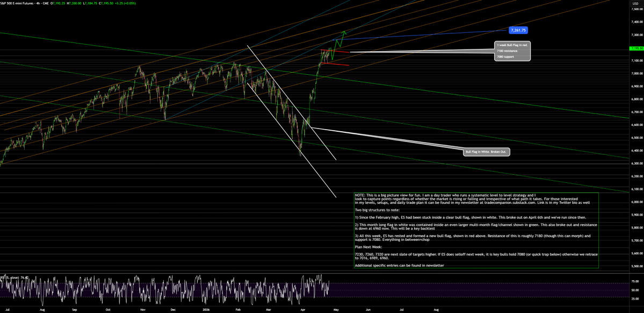The height and width of the screenshot is (313, 644).
Task: Click the green 7,195.50 last price label
Action: (x=636, y=47)
